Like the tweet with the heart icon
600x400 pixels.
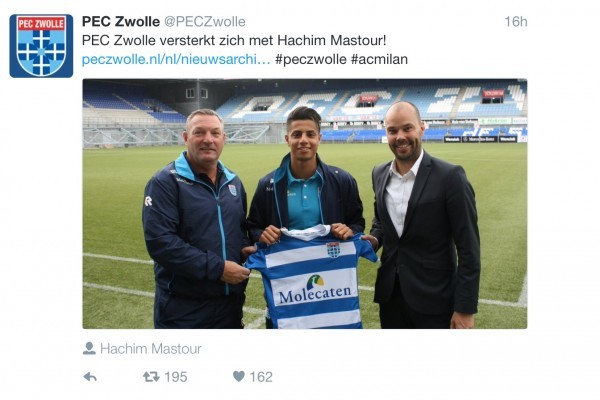point(238,377)
